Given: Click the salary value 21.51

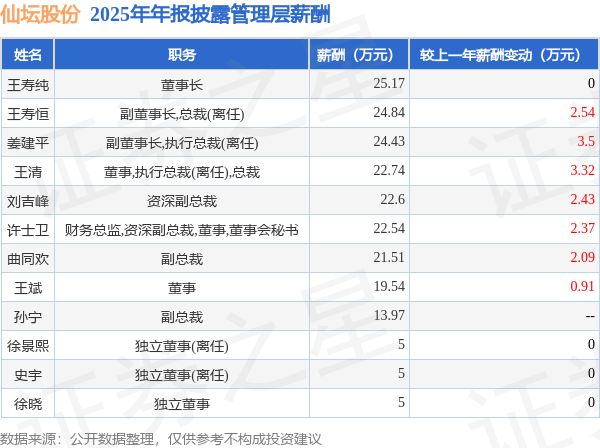Looking at the screenshot, I should [x=389, y=257].
